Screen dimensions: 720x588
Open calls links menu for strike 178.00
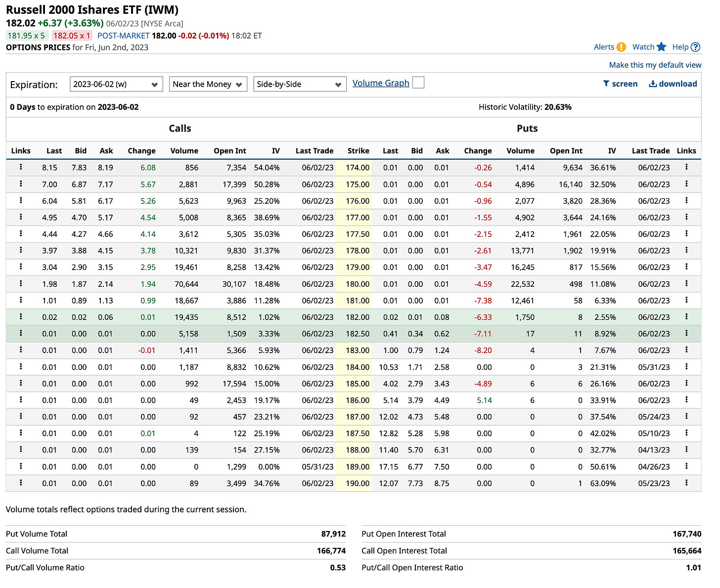(x=21, y=250)
